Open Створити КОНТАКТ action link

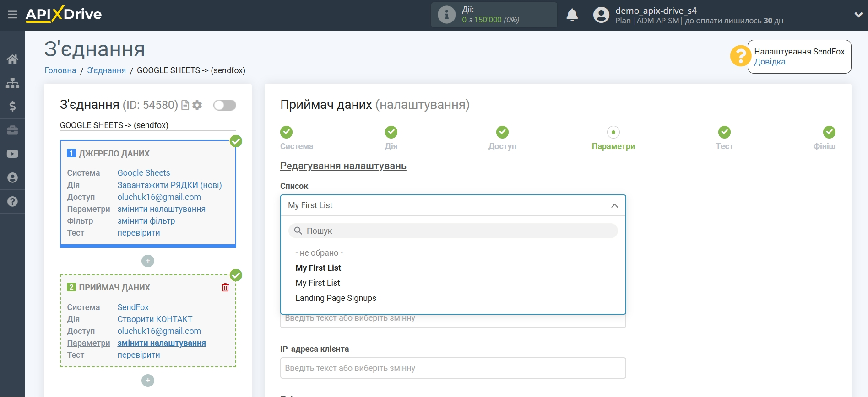pyautogui.click(x=155, y=319)
